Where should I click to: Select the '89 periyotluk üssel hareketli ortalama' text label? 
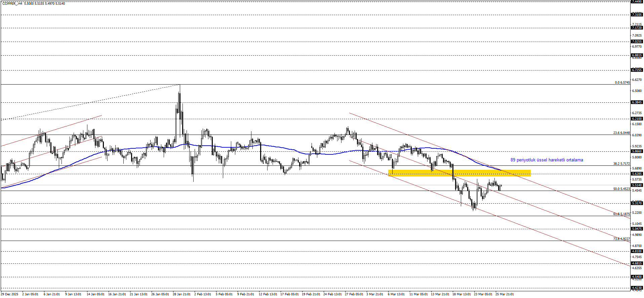547,160
